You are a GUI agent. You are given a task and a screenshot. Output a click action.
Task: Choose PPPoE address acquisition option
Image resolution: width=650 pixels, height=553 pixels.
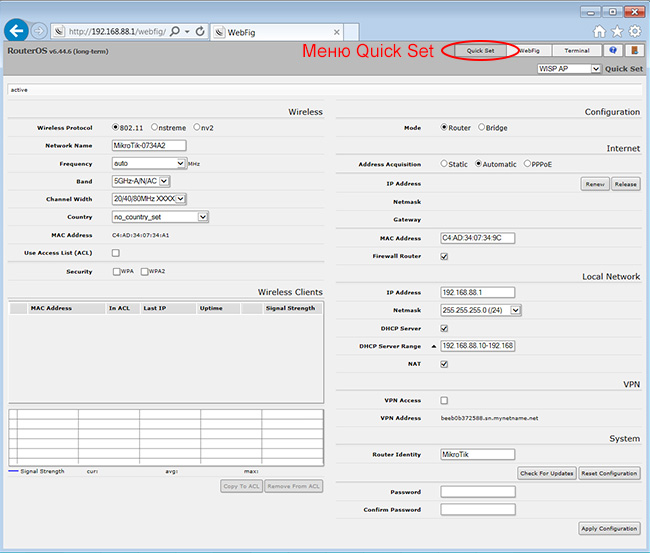tap(528, 163)
